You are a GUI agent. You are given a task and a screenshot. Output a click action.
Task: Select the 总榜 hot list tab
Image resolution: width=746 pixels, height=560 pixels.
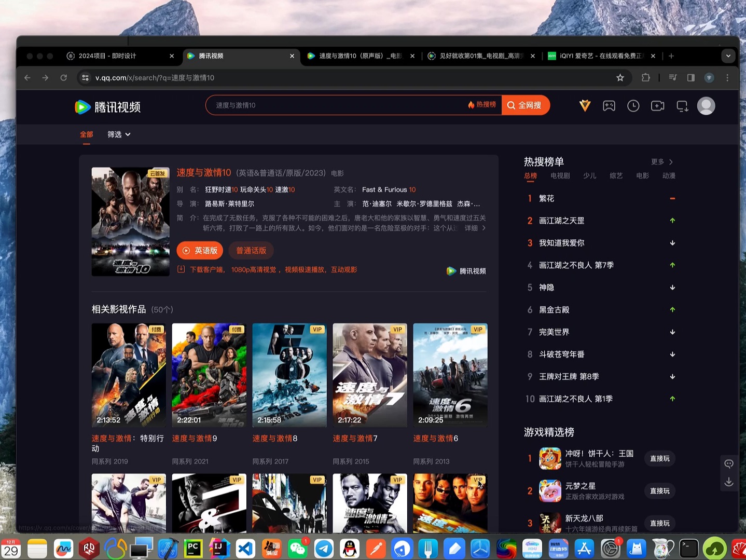[531, 176]
